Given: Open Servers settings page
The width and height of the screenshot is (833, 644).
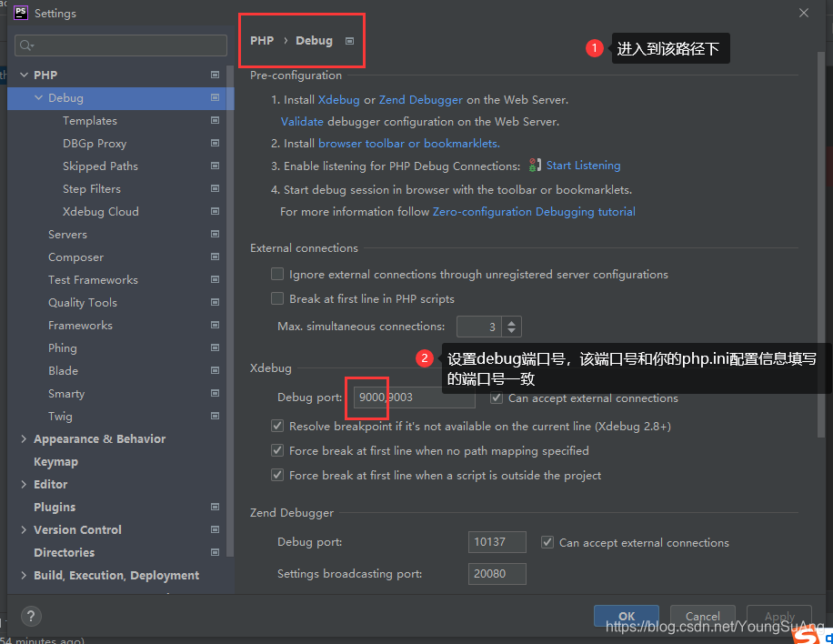Looking at the screenshot, I should [x=67, y=235].
